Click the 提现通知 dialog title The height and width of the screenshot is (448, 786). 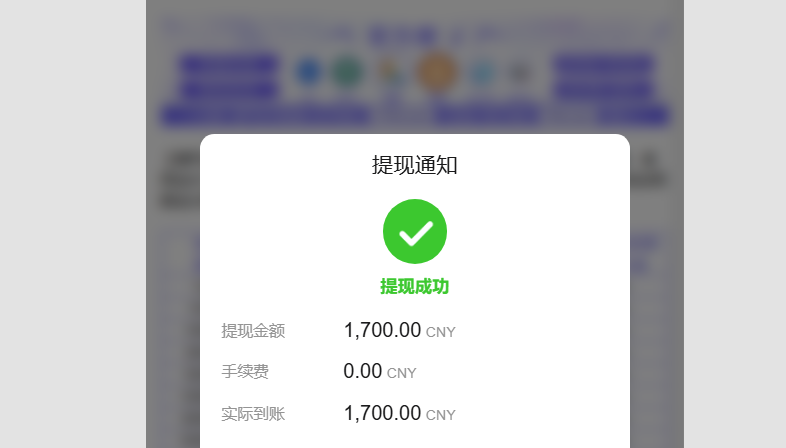pos(415,165)
